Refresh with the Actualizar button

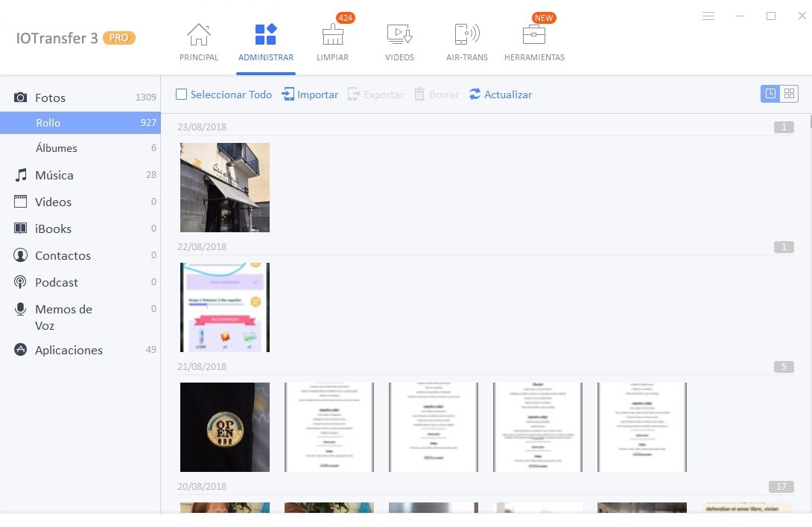[501, 95]
